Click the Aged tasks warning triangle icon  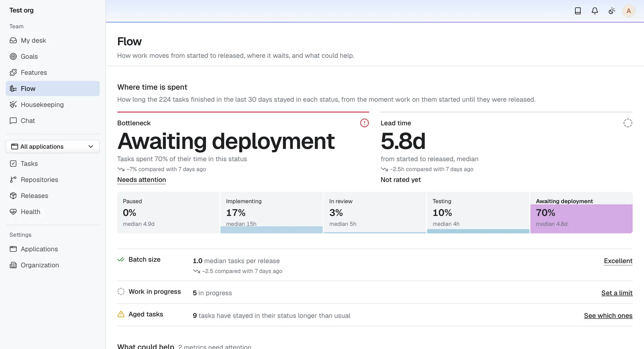(x=121, y=314)
